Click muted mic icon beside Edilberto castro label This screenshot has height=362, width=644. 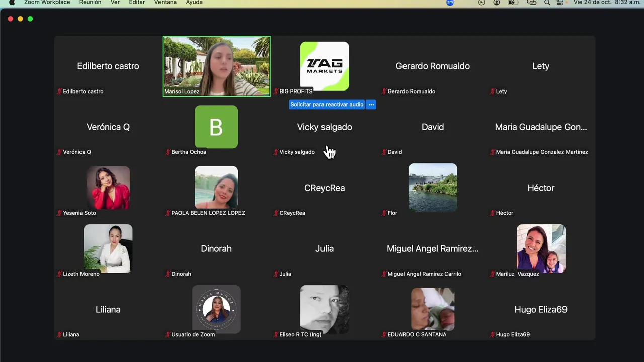(59, 92)
